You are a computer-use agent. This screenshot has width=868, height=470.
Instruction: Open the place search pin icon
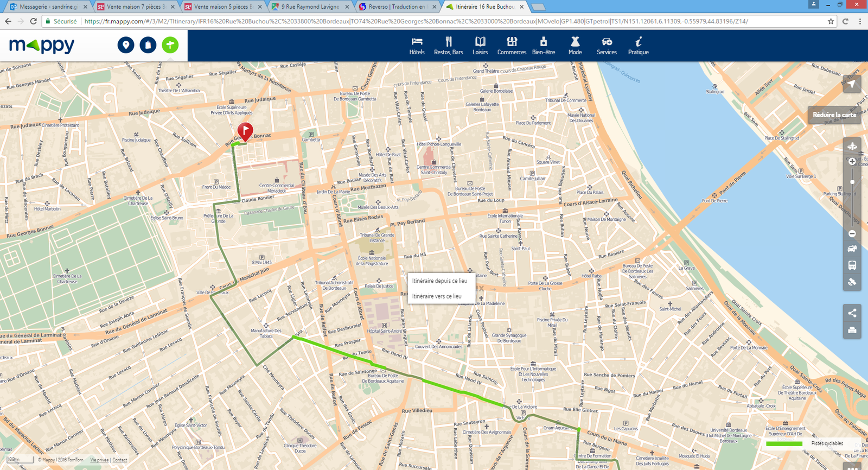[126, 45]
